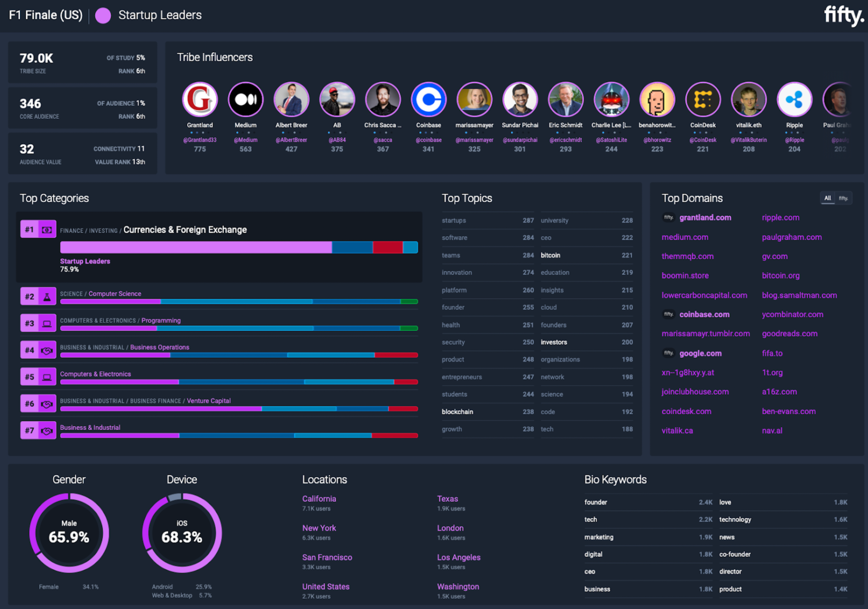Open the paulgraham.com domain link

tap(792, 237)
